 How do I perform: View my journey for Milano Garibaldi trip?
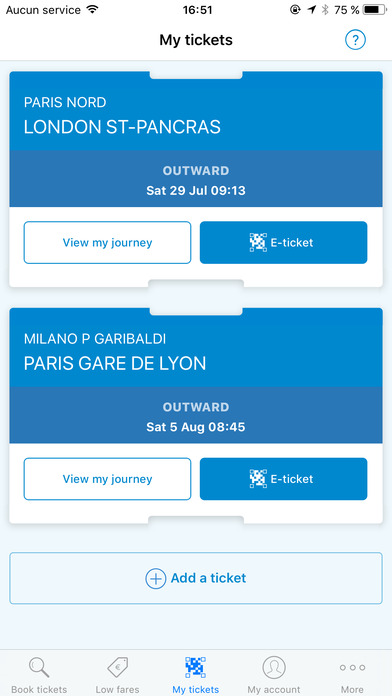tap(107, 479)
